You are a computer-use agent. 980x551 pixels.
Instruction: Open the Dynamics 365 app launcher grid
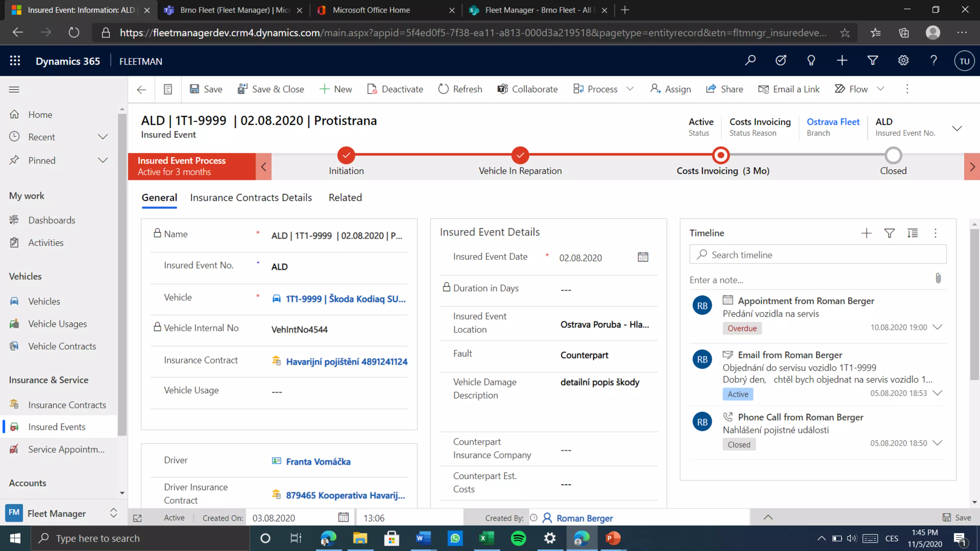coord(15,61)
